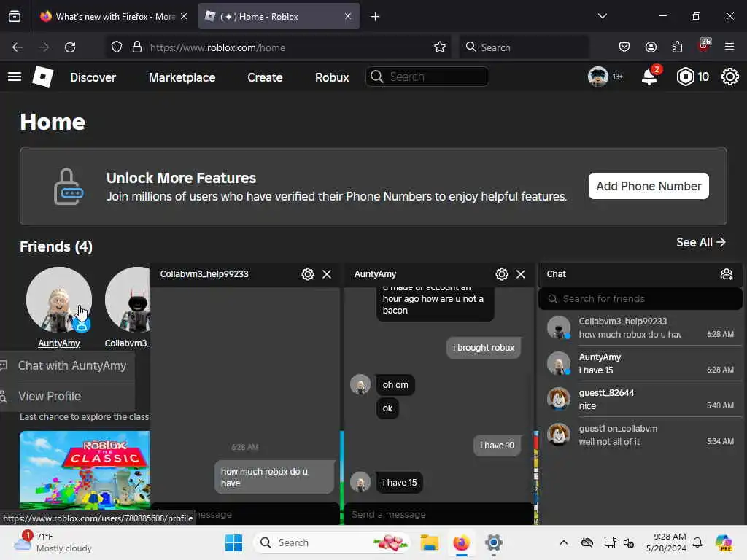Save page to Pocket

pyautogui.click(x=624, y=47)
